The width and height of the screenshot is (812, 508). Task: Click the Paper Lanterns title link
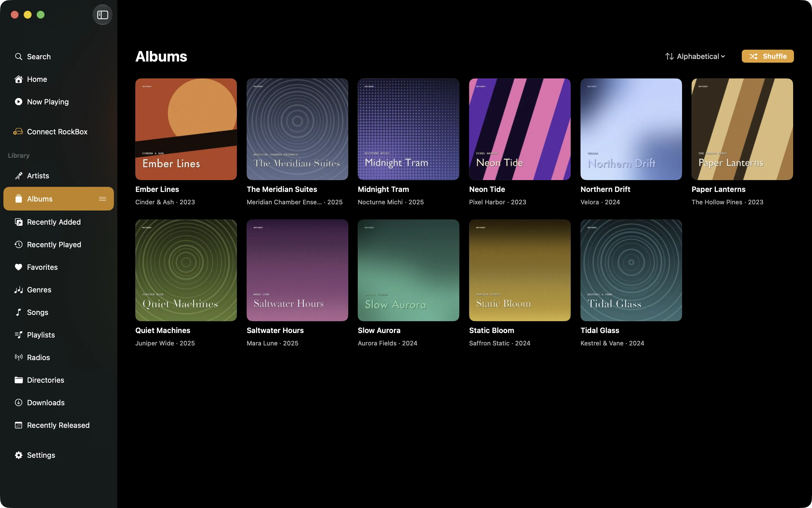click(718, 189)
